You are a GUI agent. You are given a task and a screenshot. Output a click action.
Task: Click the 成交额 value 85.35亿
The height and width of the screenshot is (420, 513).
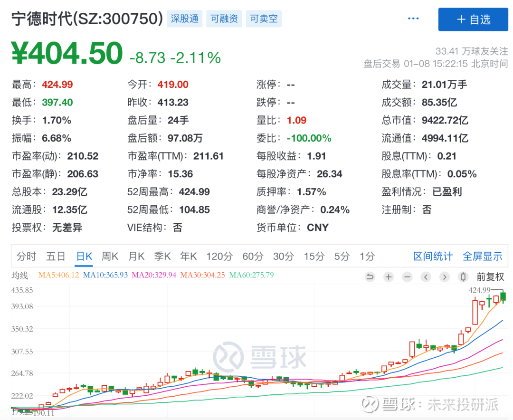pyautogui.click(x=439, y=103)
